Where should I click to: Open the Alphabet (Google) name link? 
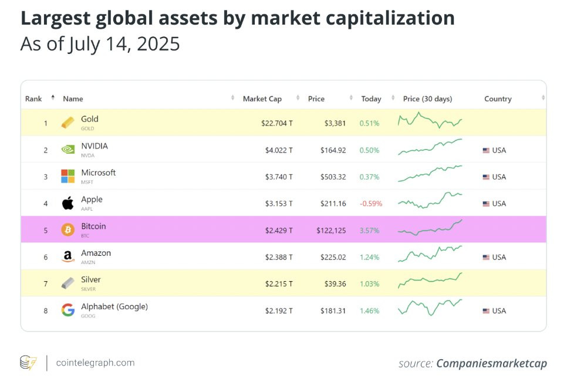click(x=114, y=307)
